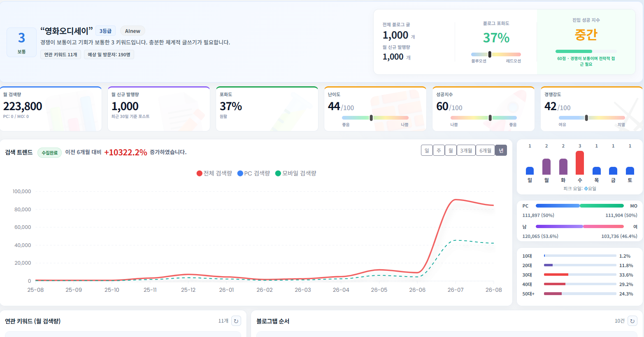Viewport: 644px width, 337px height.
Task: Click the difficulty 44/100 gauge marker
Action: (x=371, y=118)
